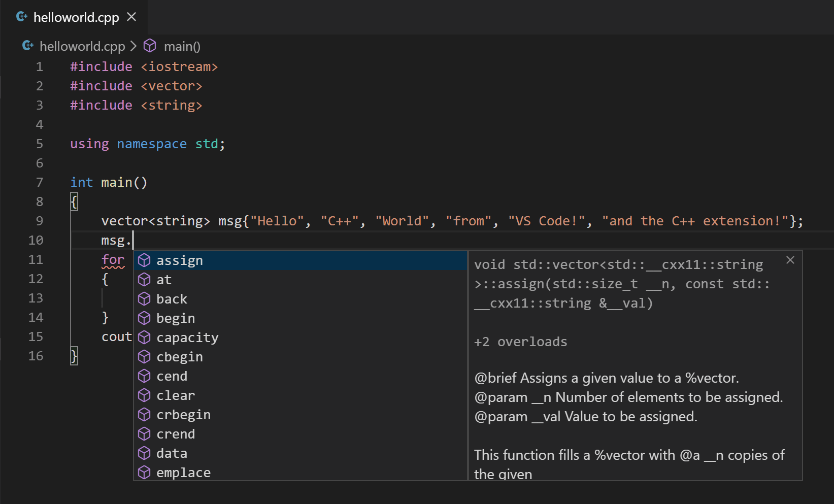Click the cube icon next to begin

(x=144, y=318)
